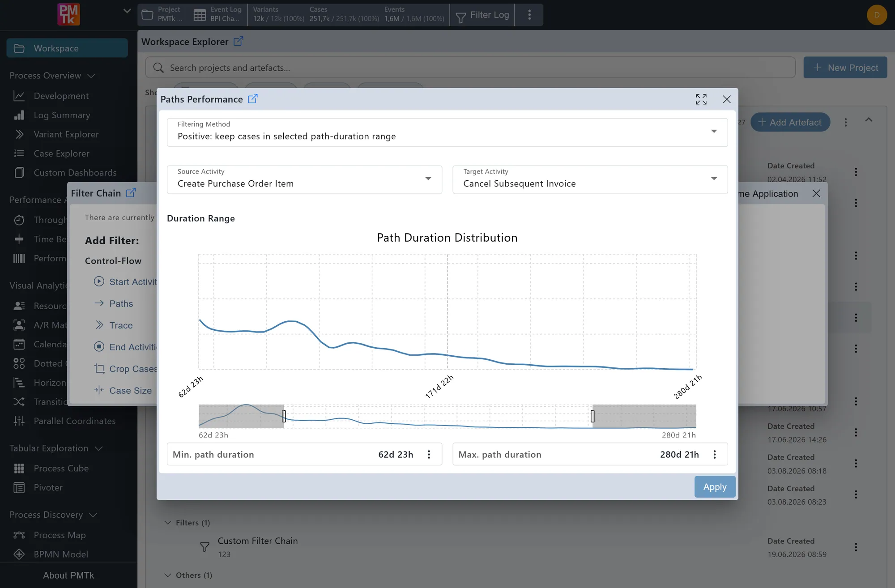The image size is (895, 588).
Task: Expand Paths Performance dialog to fullscreen
Action: pyautogui.click(x=701, y=99)
